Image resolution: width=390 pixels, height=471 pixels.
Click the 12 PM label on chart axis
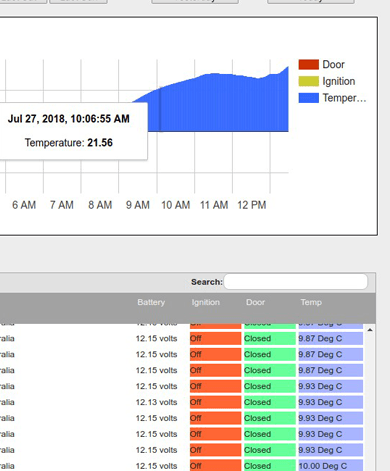252,205
